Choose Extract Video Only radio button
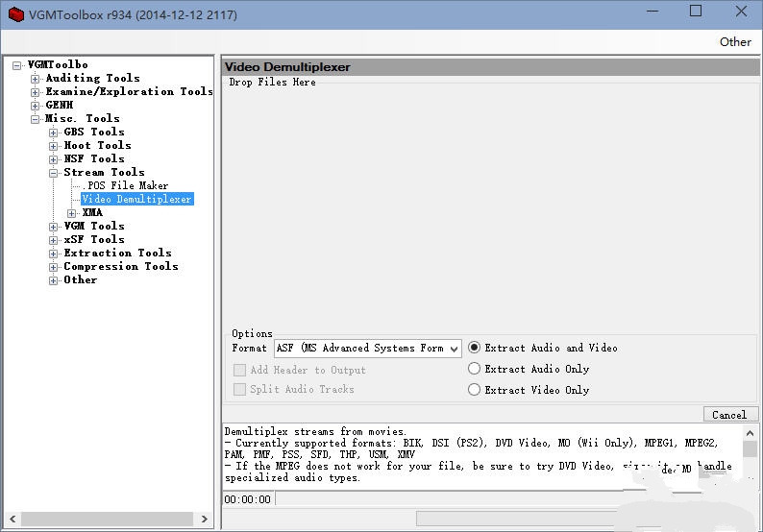763x532 pixels. coord(474,390)
